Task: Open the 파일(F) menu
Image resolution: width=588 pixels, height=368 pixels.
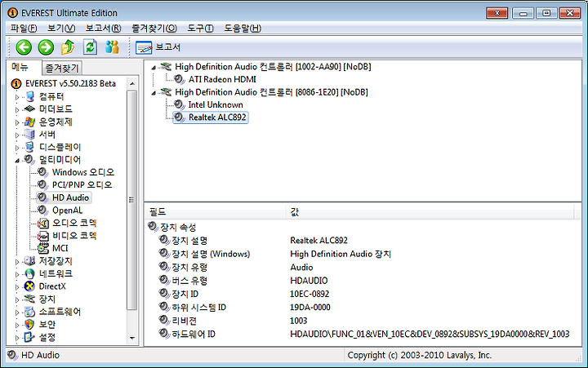Action: coord(24,28)
